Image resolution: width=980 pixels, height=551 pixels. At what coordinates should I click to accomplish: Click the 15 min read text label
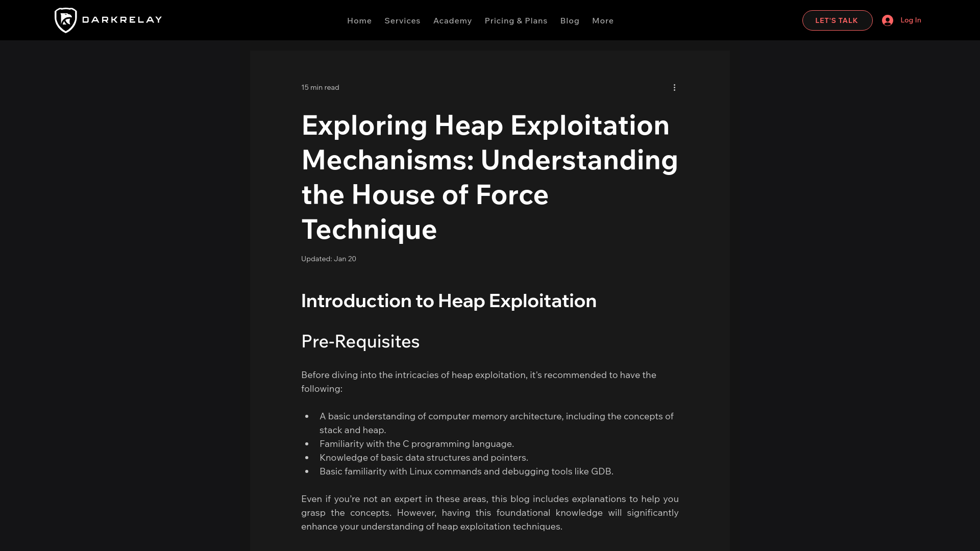321,87
